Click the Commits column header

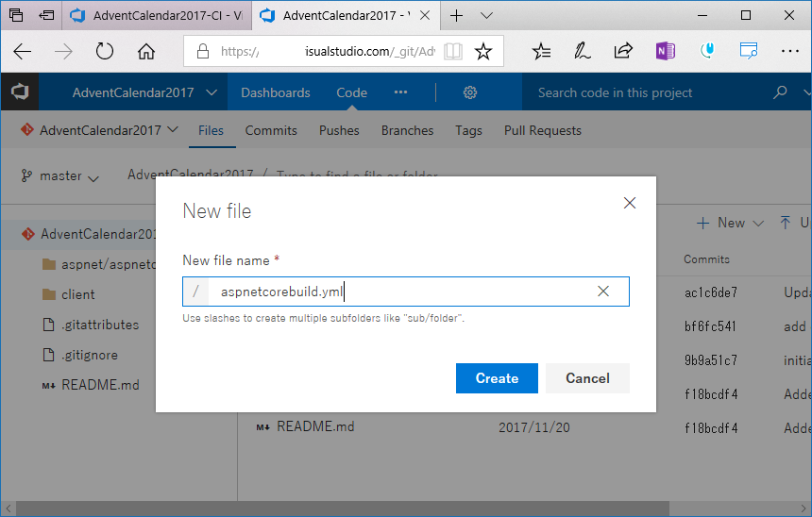click(x=706, y=259)
